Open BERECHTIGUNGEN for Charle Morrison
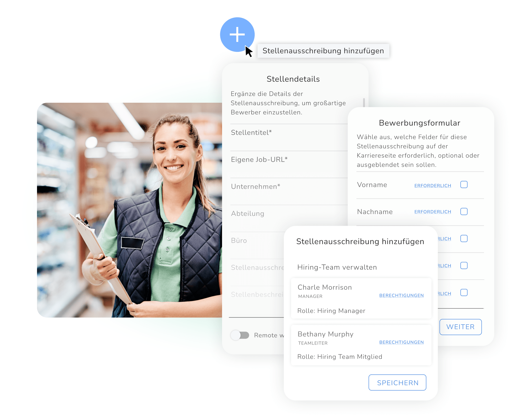 click(401, 296)
